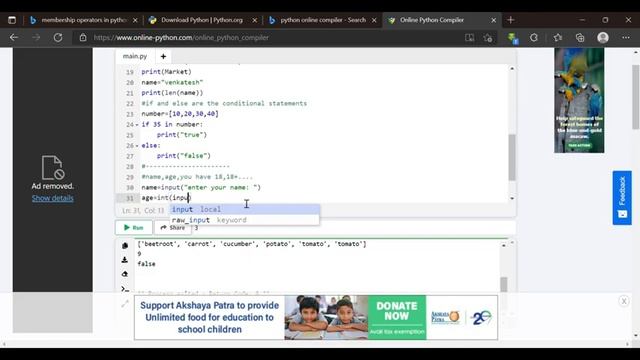The height and width of the screenshot is (360, 640).
Task: Clear output with eraser icon
Action: (x=125, y=274)
